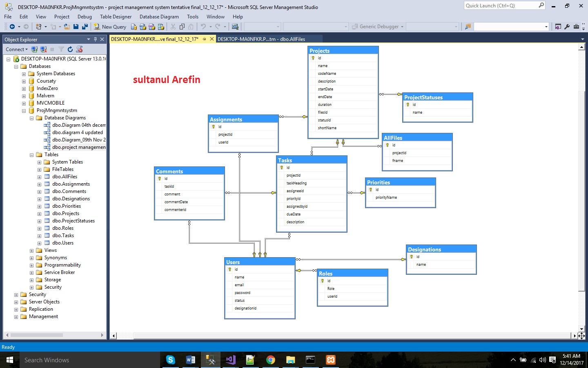
Task: Expand the dbo.Users table node
Action: click(39, 243)
